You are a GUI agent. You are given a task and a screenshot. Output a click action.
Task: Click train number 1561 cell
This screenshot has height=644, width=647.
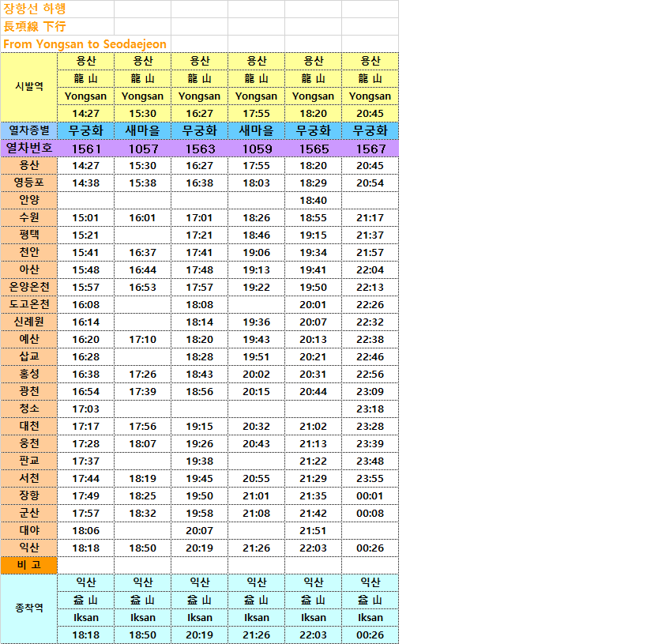86,149
